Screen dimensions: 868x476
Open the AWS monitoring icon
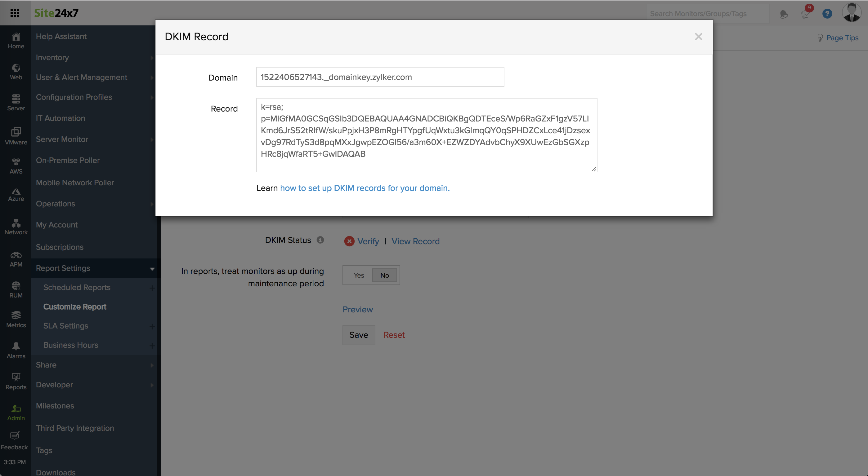[16, 165]
